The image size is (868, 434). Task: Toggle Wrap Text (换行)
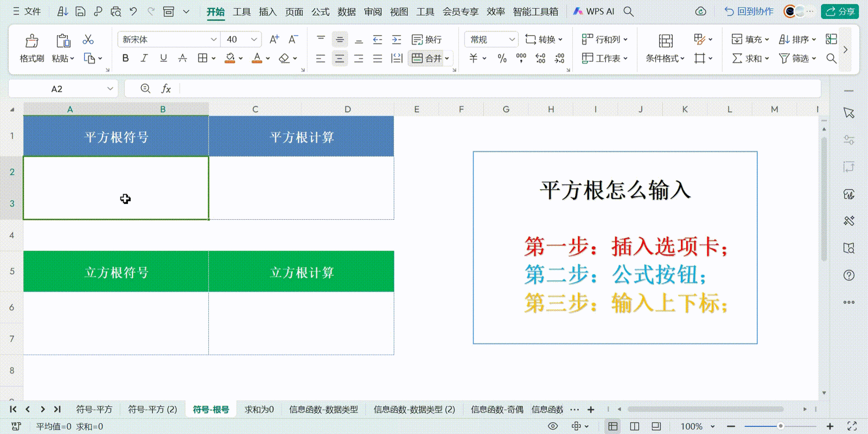click(426, 40)
